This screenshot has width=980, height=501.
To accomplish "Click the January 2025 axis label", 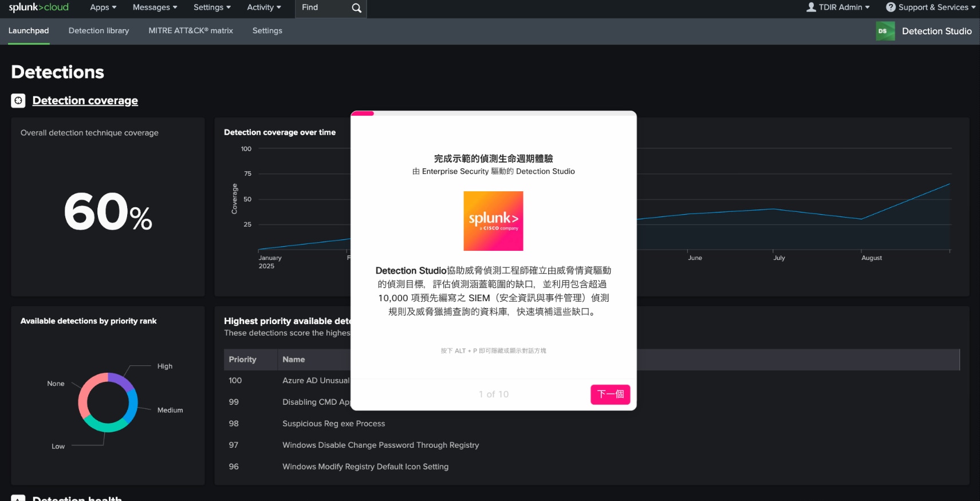I will [x=270, y=262].
